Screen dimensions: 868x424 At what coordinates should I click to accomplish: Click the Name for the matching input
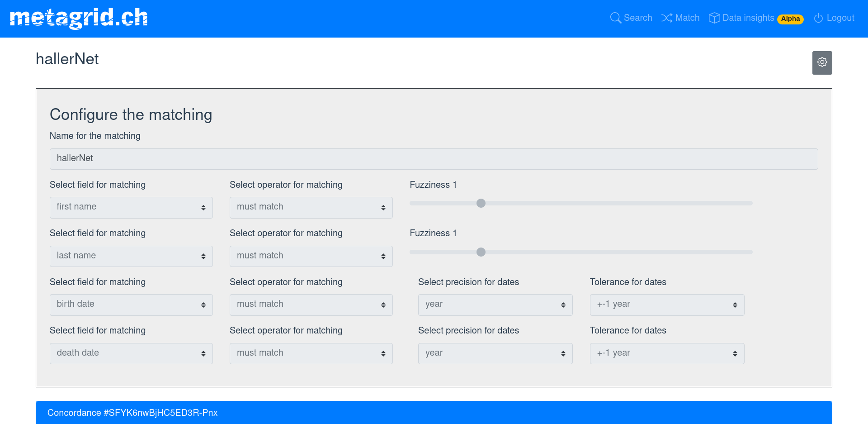(x=434, y=159)
